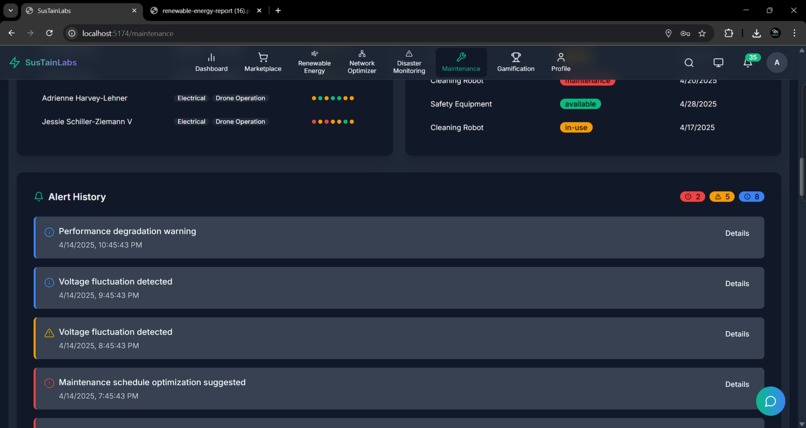Open Details for Maintenance schedule optimization alert

[737, 384]
